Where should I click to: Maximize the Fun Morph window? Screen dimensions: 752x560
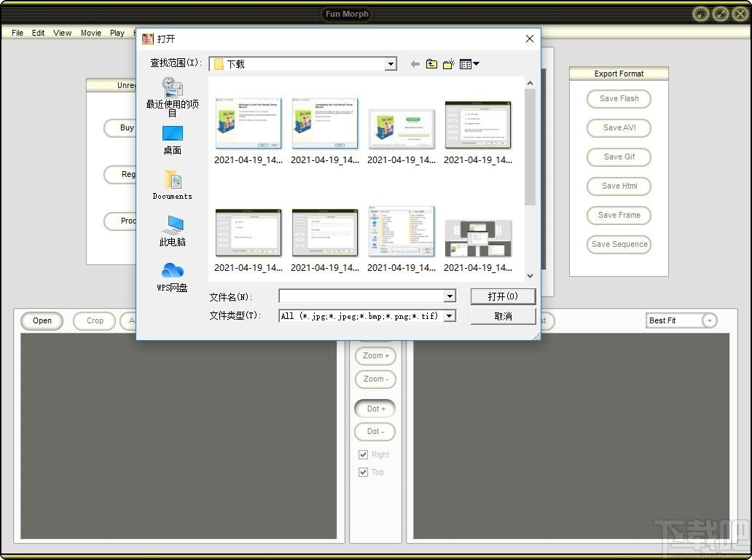[721, 14]
